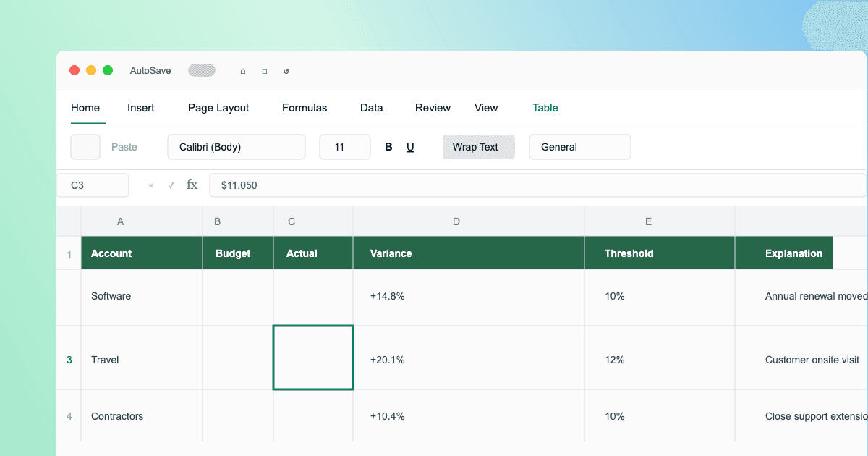Click the formula bar showing $11,050

click(x=537, y=185)
